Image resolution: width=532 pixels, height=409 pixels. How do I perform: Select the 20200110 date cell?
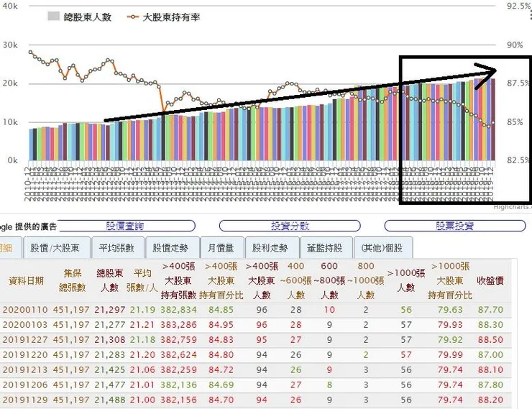25,310
